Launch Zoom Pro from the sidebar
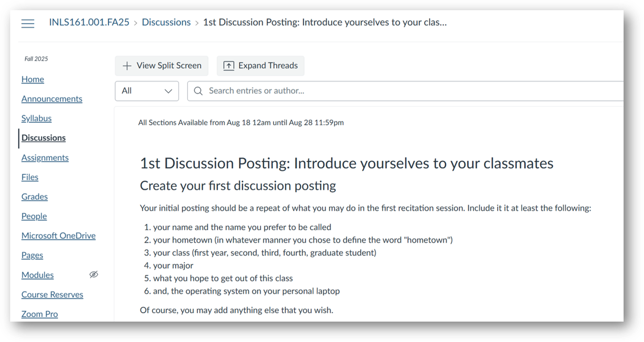The height and width of the screenshot is (342, 644). pyautogui.click(x=39, y=314)
